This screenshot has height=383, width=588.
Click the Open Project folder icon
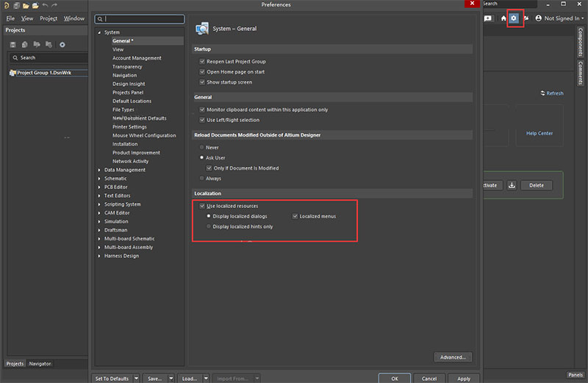click(x=35, y=5)
